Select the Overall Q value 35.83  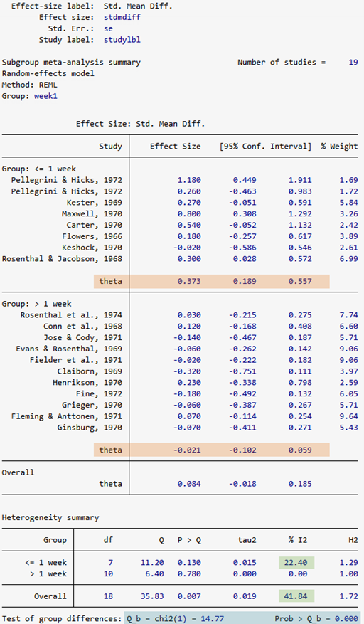click(x=152, y=596)
